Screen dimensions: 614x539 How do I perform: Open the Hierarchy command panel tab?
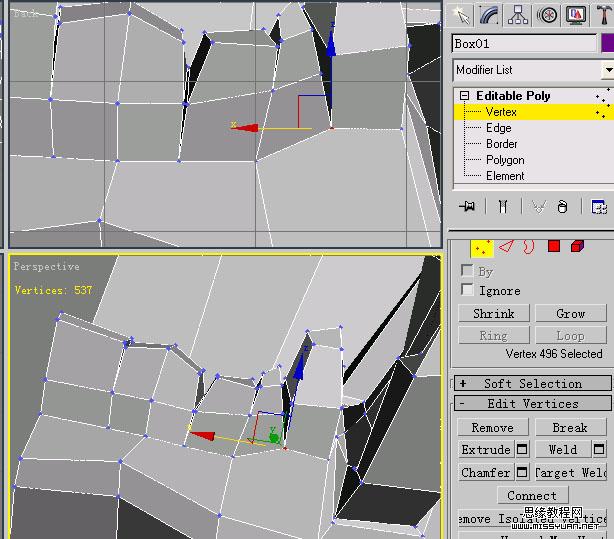pyautogui.click(x=518, y=15)
